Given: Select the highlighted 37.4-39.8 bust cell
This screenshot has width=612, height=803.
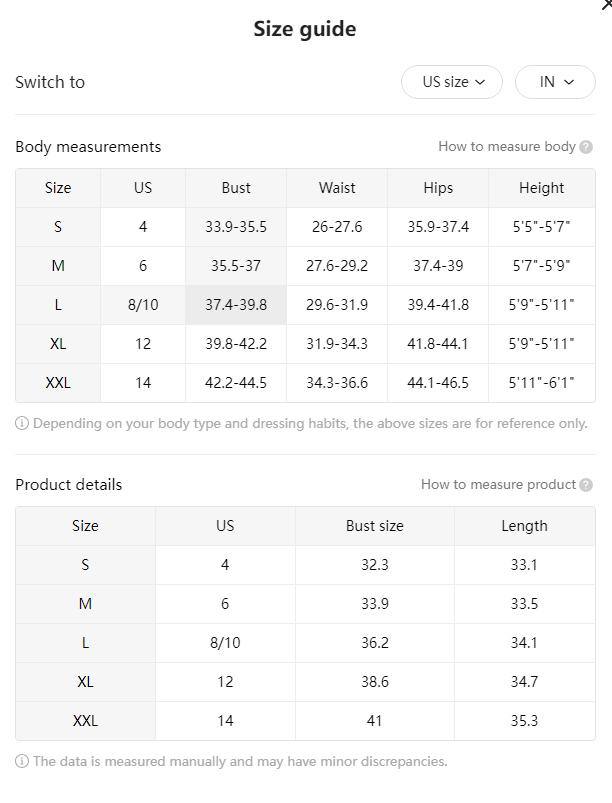Looking at the screenshot, I should (236, 305).
